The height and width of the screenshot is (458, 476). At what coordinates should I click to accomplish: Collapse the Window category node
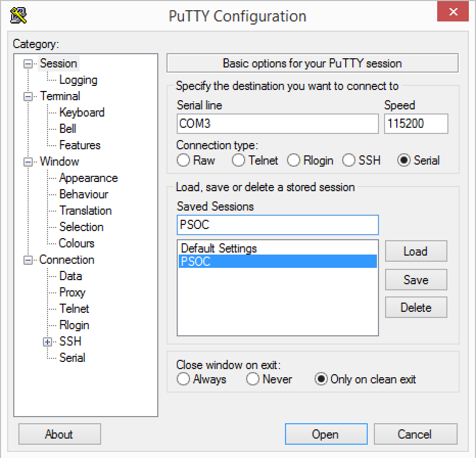tap(29, 162)
